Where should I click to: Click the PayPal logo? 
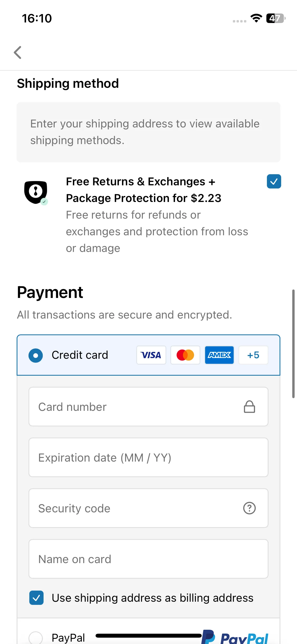pyautogui.click(x=235, y=638)
